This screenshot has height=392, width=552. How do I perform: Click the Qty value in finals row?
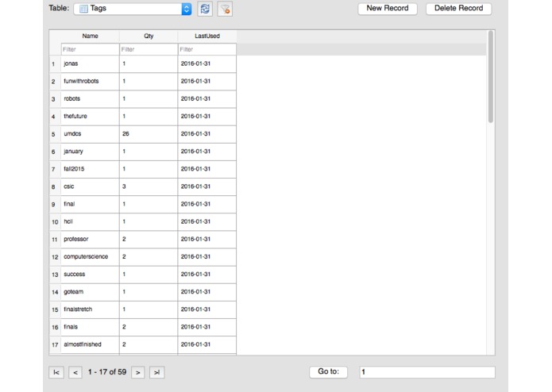pyautogui.click(x=149, y=327)
